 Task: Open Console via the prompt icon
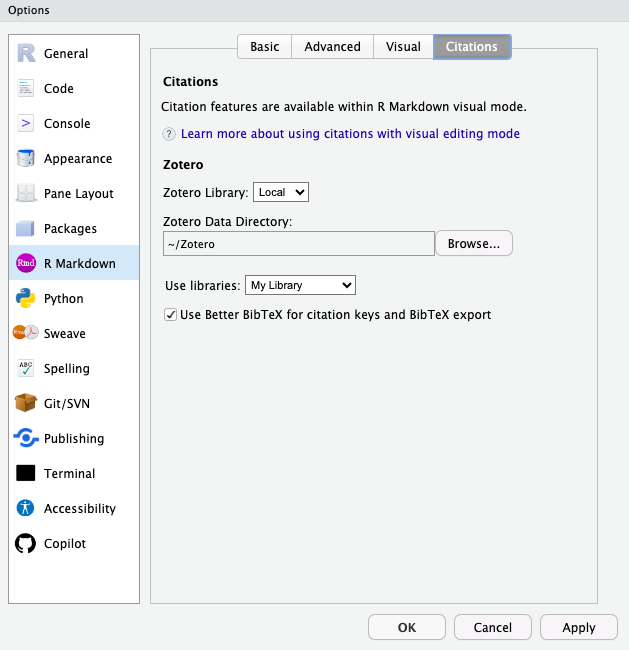[25, 123]
